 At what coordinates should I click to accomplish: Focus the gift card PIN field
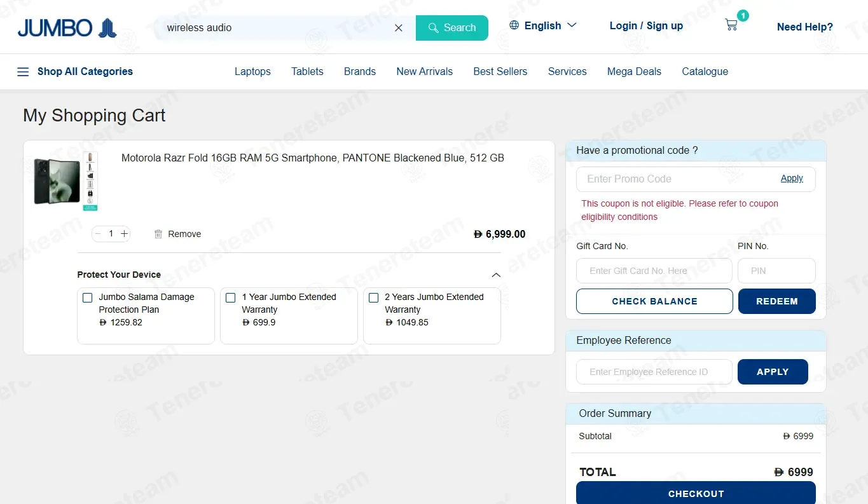(776, 271)
